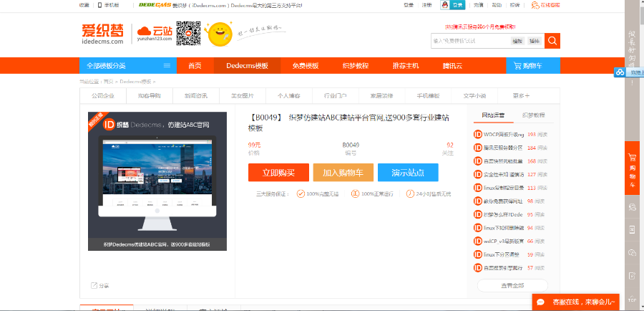
Task: Click the phone icon beside 手机板
Action: coord(99,5)
